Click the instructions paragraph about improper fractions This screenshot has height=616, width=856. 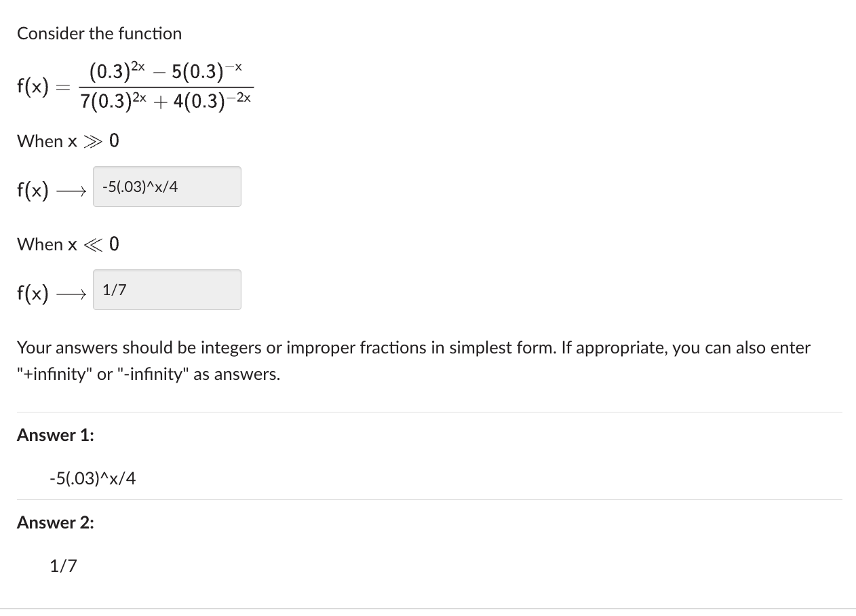pos(414,360)
